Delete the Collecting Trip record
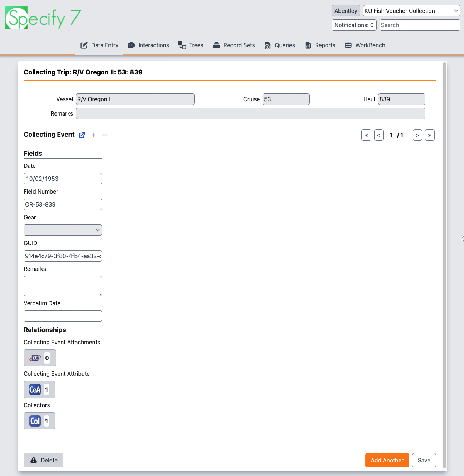The width and height of the screenshot is (464, 476). tap(43, 460)
